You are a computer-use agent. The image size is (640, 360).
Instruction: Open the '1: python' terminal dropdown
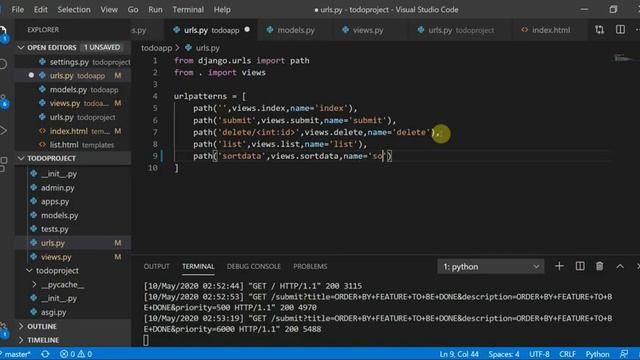click(490, 267)
